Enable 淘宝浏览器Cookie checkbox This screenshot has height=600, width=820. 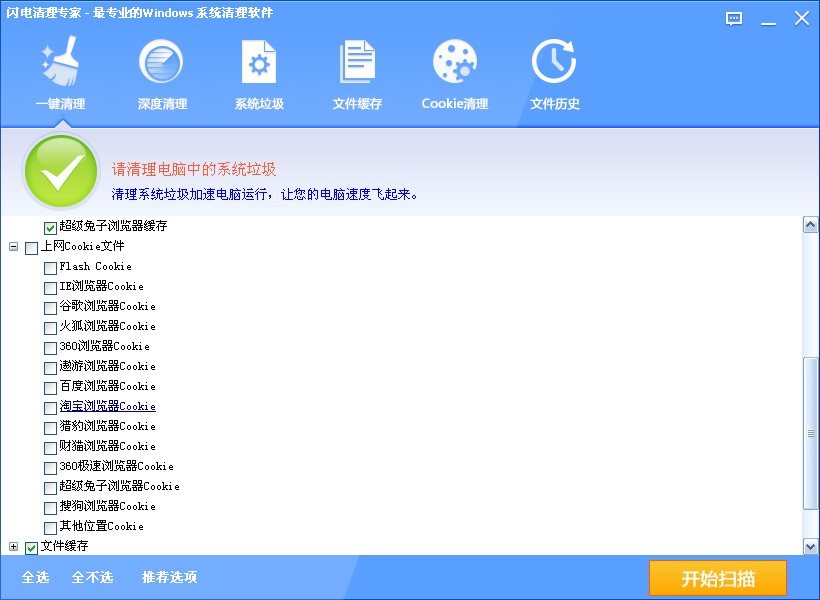click(x=50, y=407)
